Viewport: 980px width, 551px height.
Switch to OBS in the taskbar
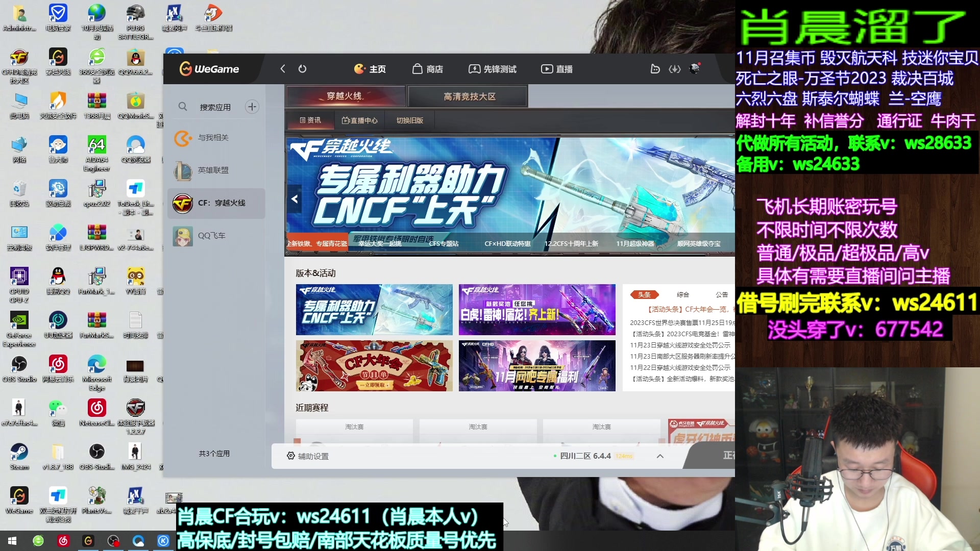tap(113, 541)
